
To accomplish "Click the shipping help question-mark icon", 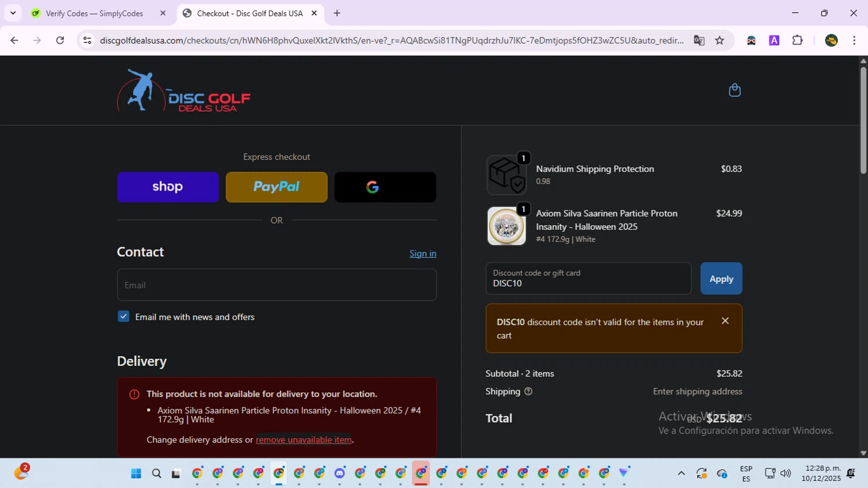I will [528, 391].
